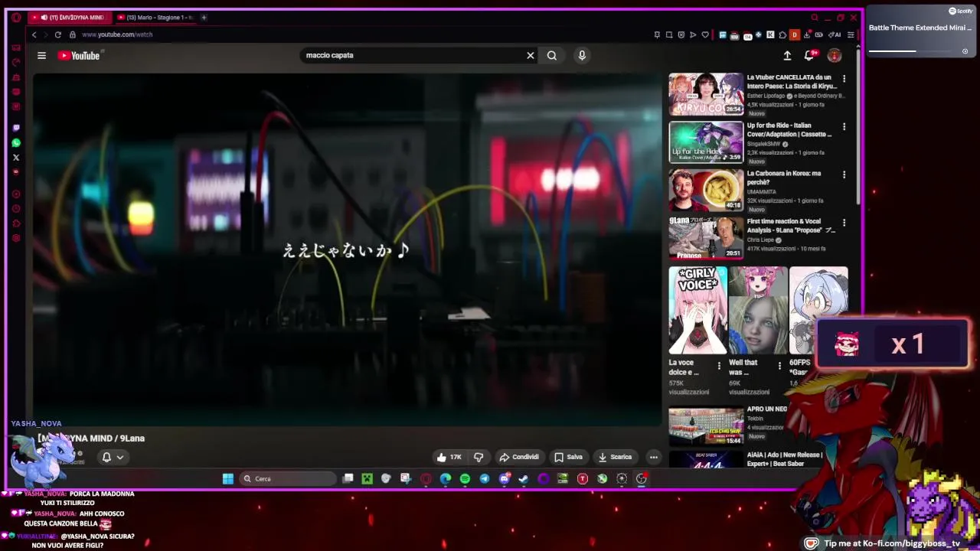
Task: Open Telegram from the taskbar
Action: (x=485, y=478)
